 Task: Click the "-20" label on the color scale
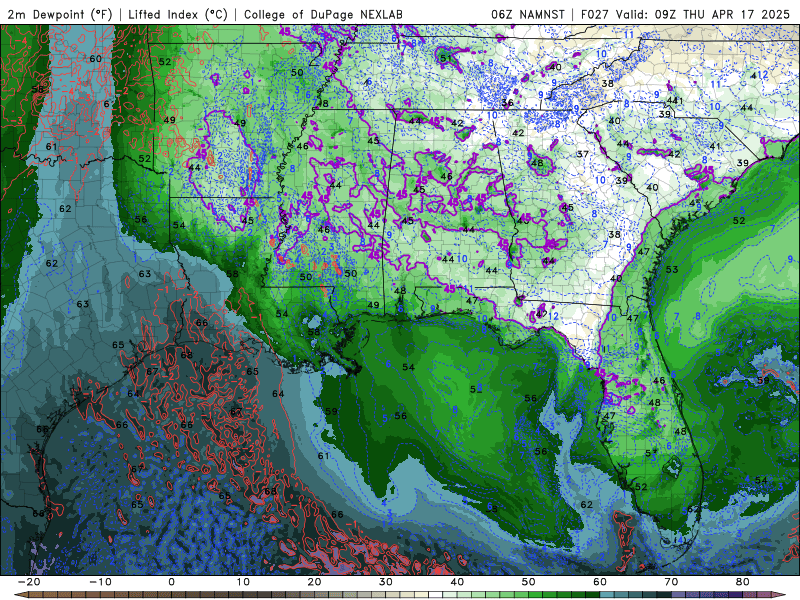[x=29, y=582]
